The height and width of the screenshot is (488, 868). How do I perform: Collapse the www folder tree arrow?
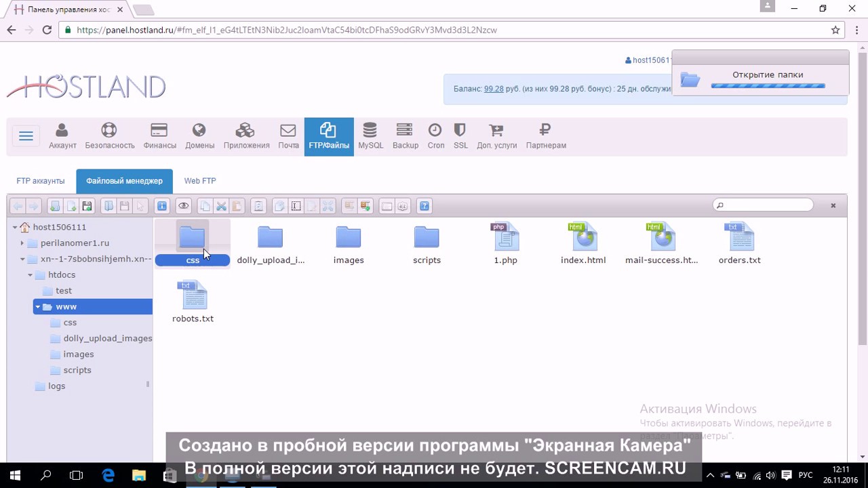click(x=38, y=307)
